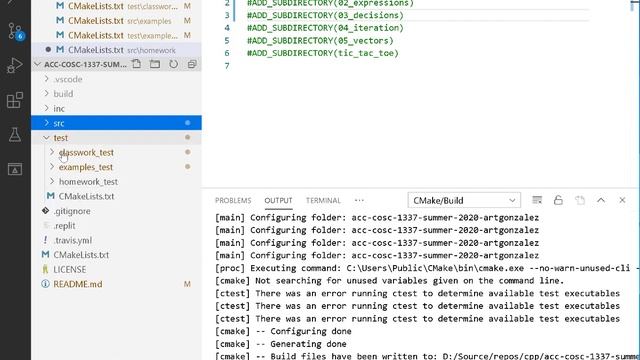
Task: Click the line #ADD_SUBDIRECTORY(03_decisions)
Action: tap(325, 15)
